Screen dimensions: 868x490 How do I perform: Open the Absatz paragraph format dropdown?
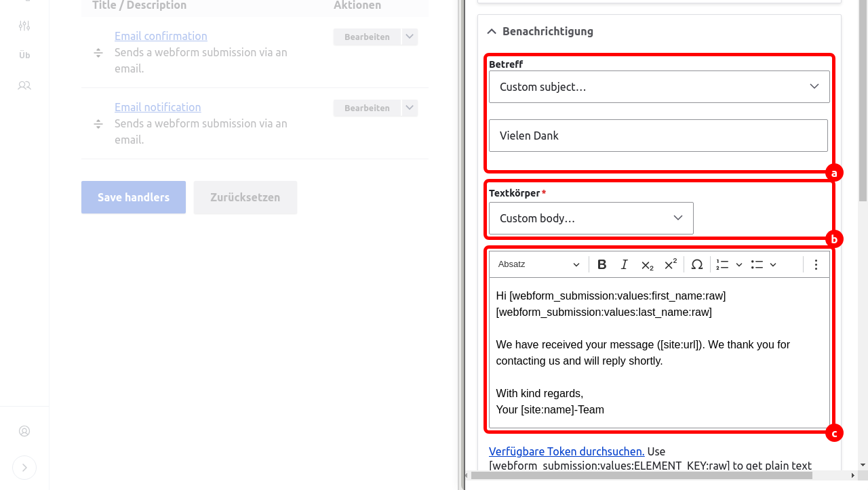tap(539, 264)
